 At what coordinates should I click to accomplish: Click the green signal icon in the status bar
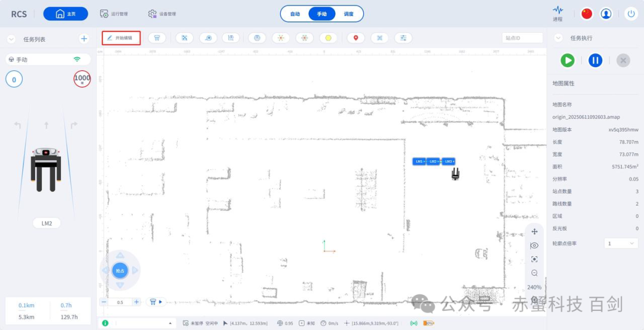tap(414, 323)
